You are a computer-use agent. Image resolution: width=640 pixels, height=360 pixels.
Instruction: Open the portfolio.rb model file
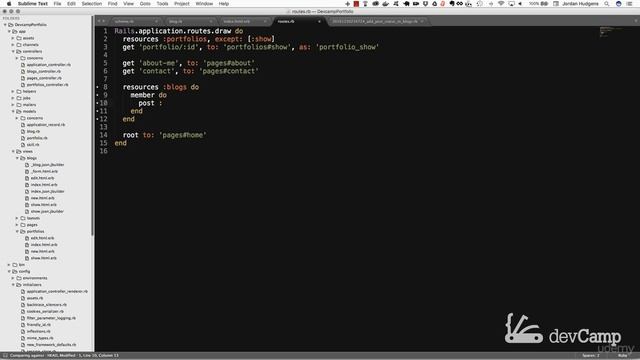click(x=37, y=138)
